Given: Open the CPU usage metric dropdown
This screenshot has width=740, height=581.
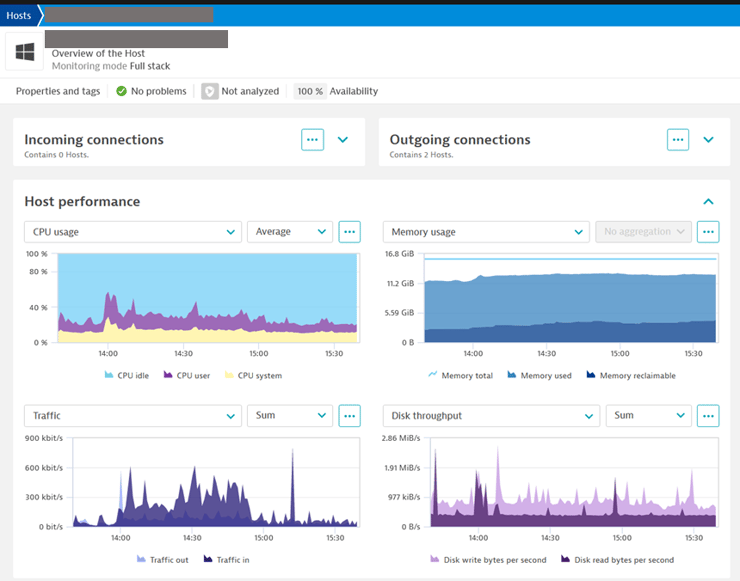Looking at the screenshot, I should tap(132, 232).
